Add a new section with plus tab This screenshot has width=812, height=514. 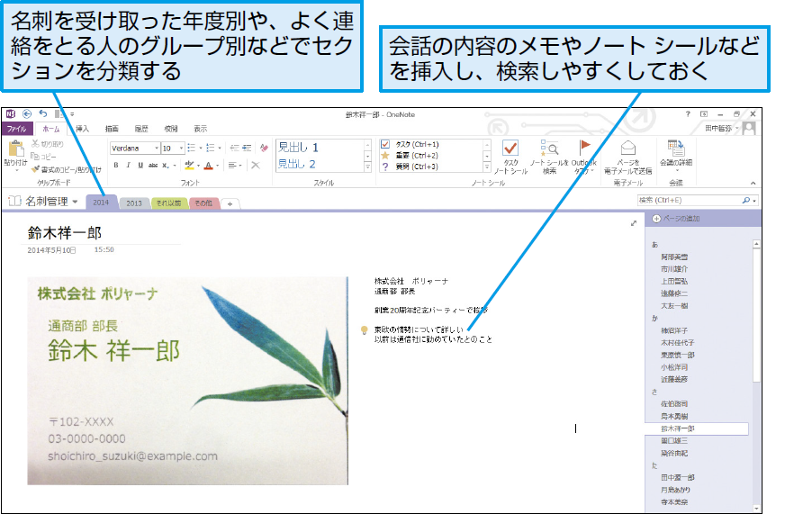pos(230,203)
